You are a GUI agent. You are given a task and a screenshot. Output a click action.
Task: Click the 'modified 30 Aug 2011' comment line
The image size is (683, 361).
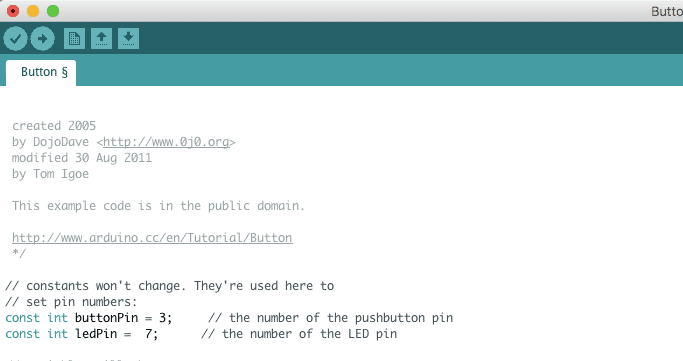pyautogui.click(x=82, y=158)
